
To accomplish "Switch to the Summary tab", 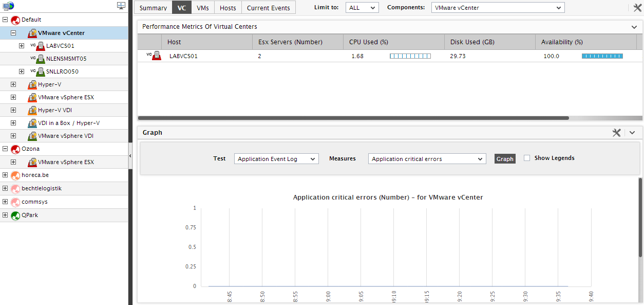I will coord(153,8).
